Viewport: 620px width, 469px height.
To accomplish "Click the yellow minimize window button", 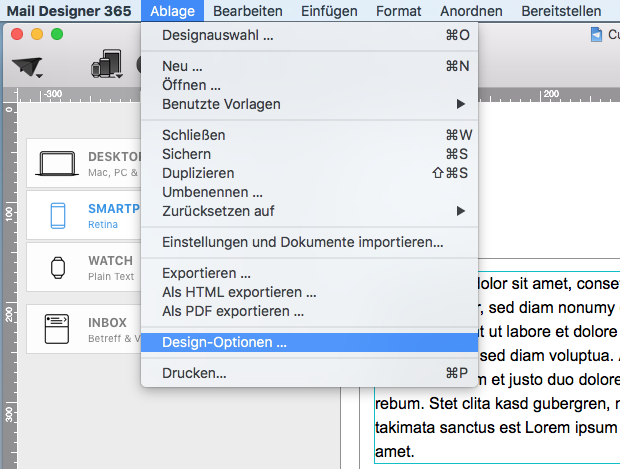I will pyautogui.click(x=37, y=34).
